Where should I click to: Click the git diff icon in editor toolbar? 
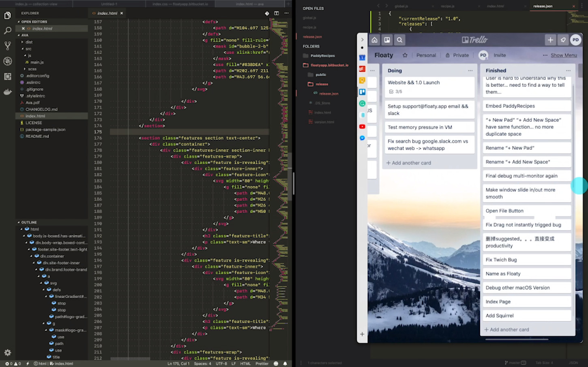point(267,13)
